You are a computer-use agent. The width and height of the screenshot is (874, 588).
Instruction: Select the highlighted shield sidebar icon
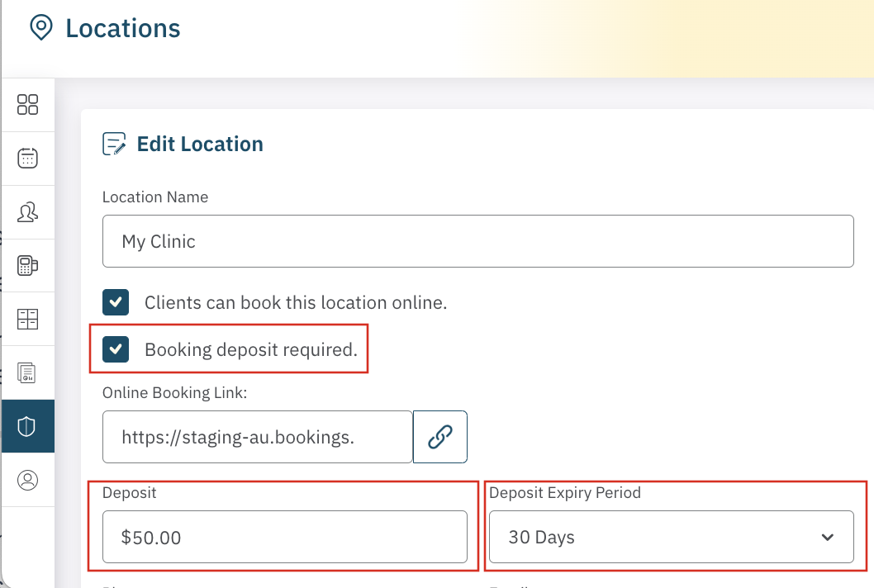[28, 426]
